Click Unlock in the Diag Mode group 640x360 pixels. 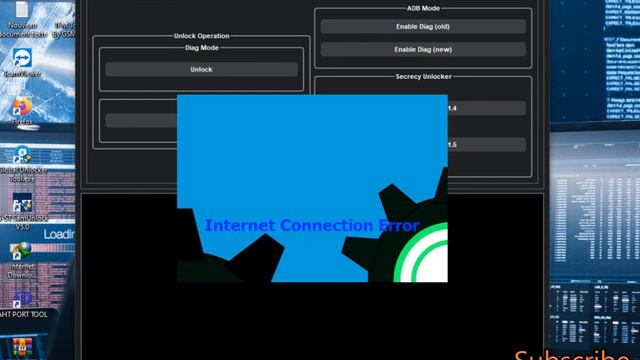click(201, 69)
